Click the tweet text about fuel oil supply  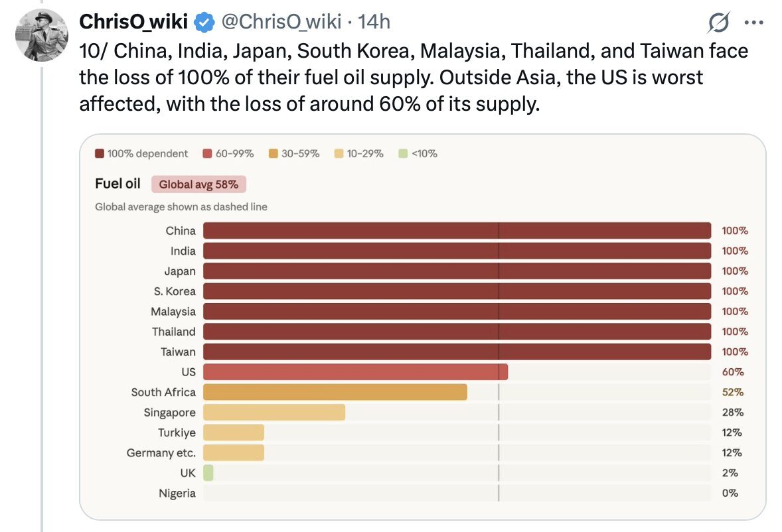point(412,78)
